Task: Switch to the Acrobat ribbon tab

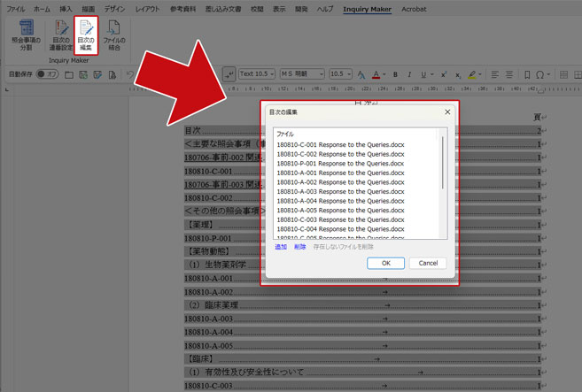Action: [x=413, y=9]
